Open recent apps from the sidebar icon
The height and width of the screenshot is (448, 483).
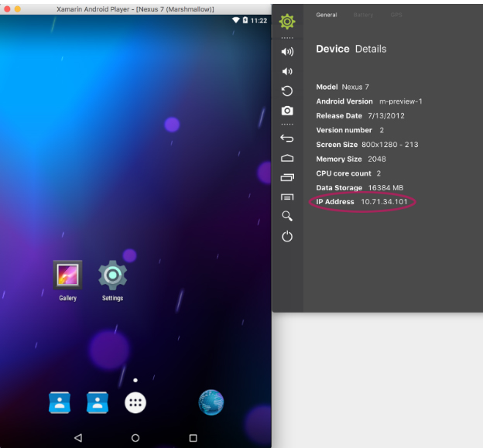[287, 177]
